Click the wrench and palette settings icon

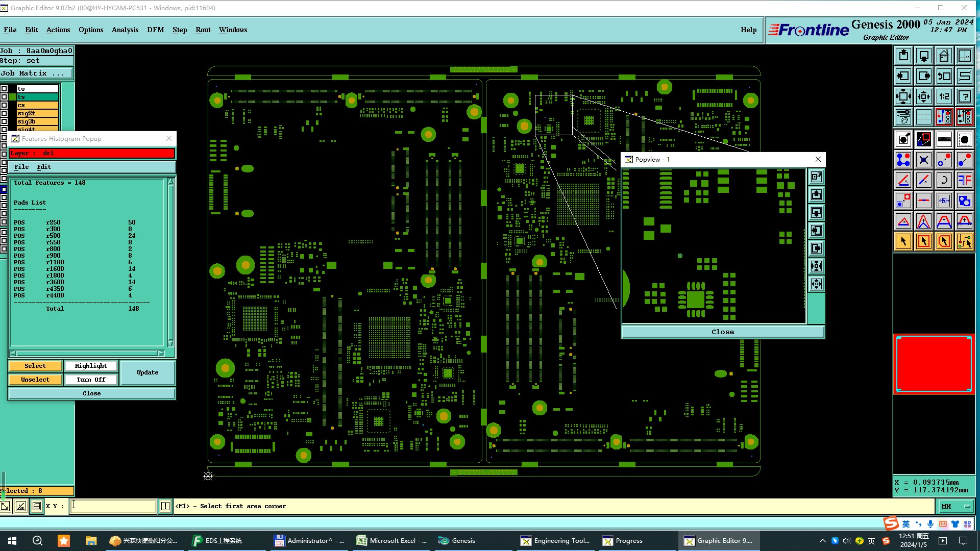pos(903,117)
